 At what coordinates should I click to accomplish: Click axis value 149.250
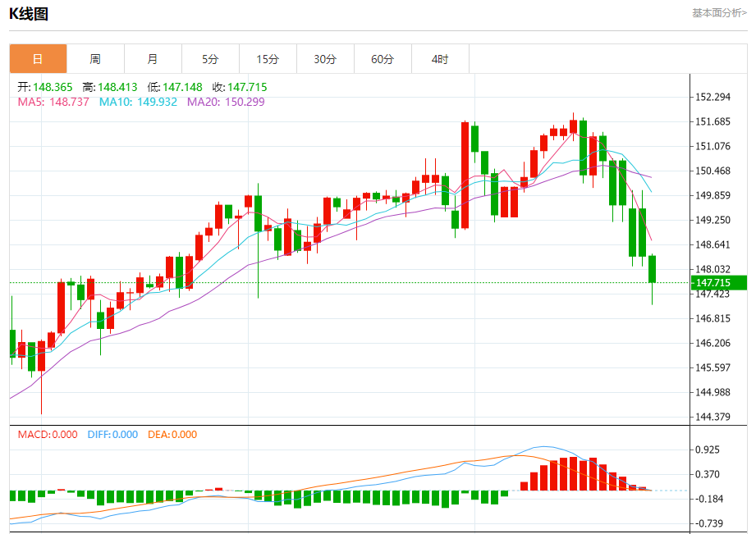tap(712, 220)
